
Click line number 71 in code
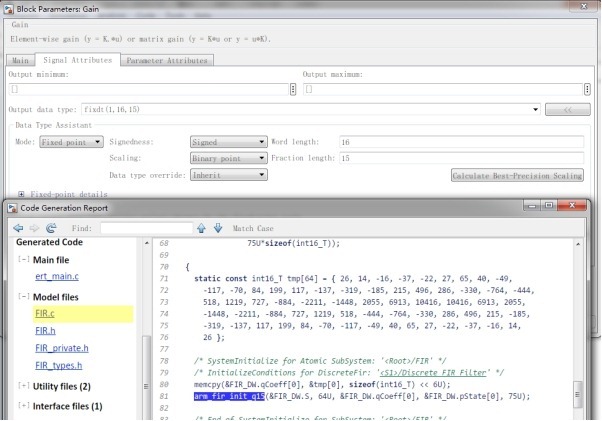[164, 278]
